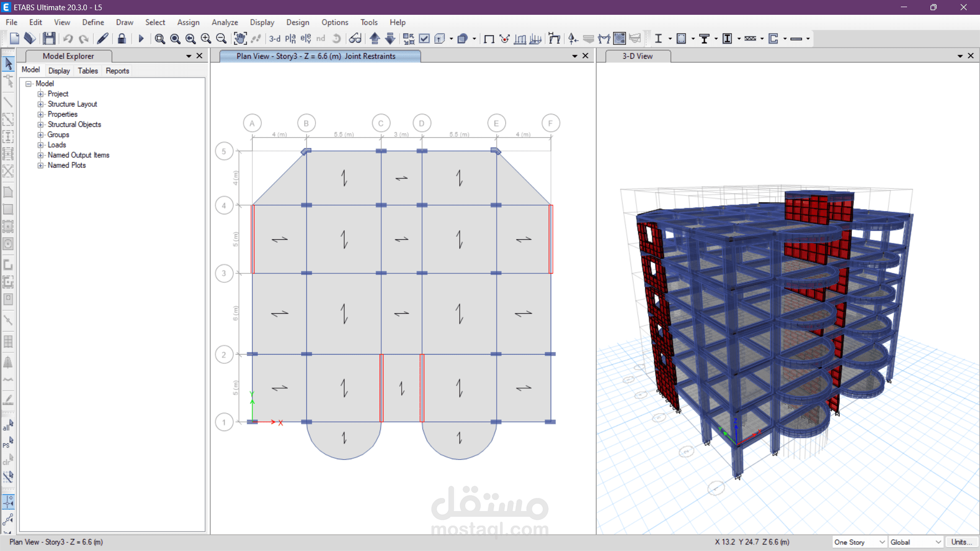Run analysis with the play arrow

pos(141,38)
